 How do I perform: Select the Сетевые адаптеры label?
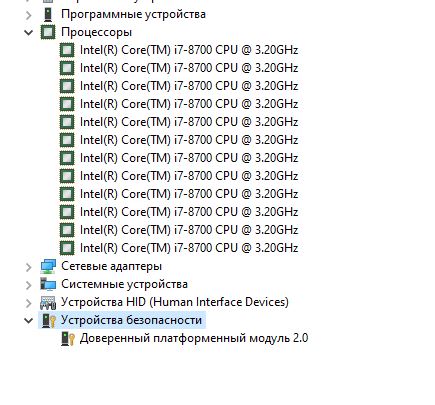point(112,266)
